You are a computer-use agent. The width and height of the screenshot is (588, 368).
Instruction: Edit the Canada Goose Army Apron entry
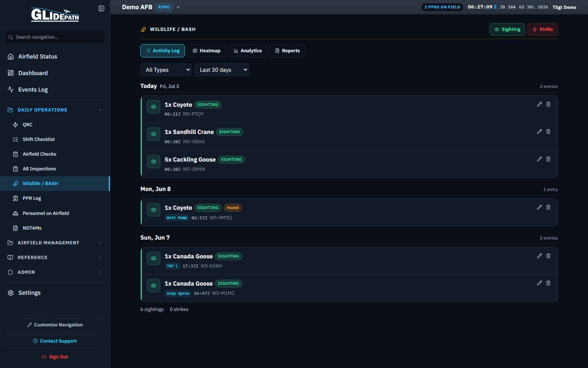[539, 283]
